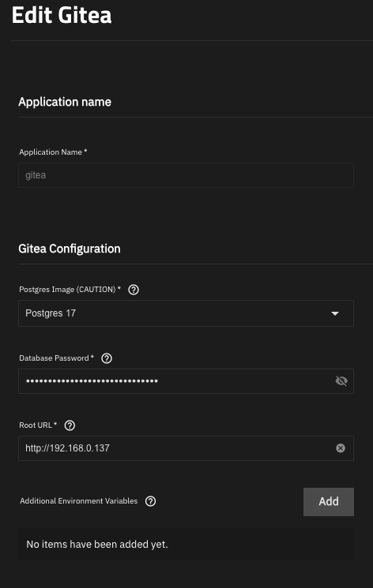The image size is (373, 588).
Task: Show the hidden database password
Action: pos(341,381)
